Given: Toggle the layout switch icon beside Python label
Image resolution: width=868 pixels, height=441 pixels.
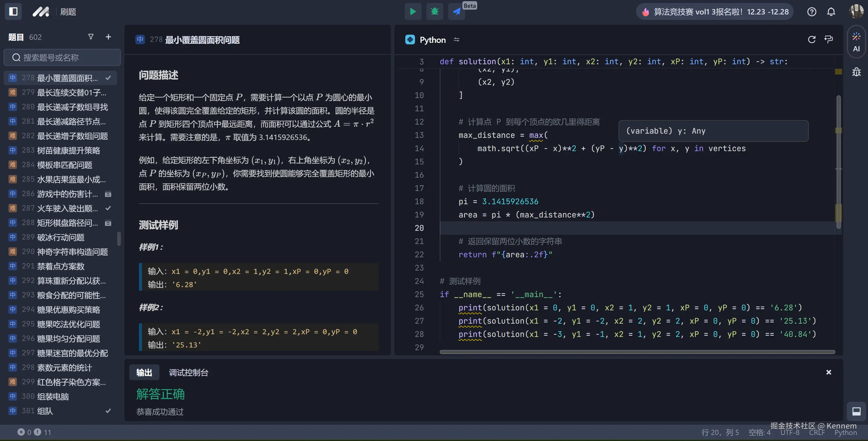Looking at the screenshot, I should pos(457,40).
